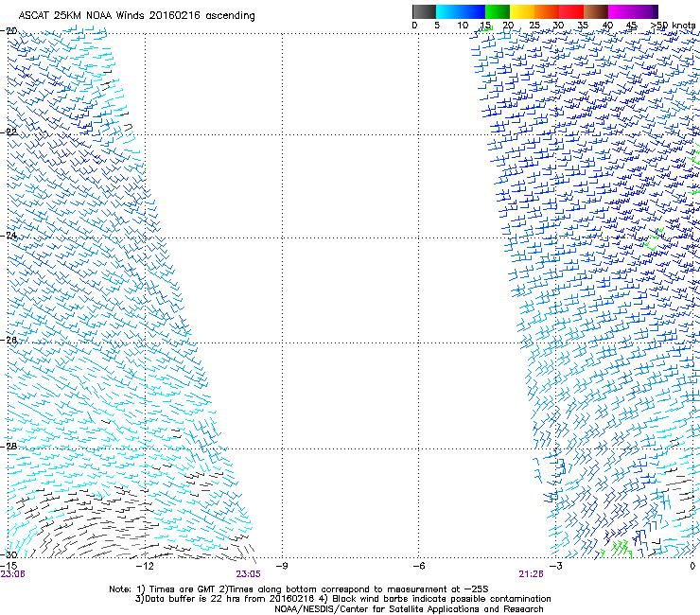Click the brown 35-40 knots color band
The width and height of the screenshot is (700, 615).
[596, 11]
